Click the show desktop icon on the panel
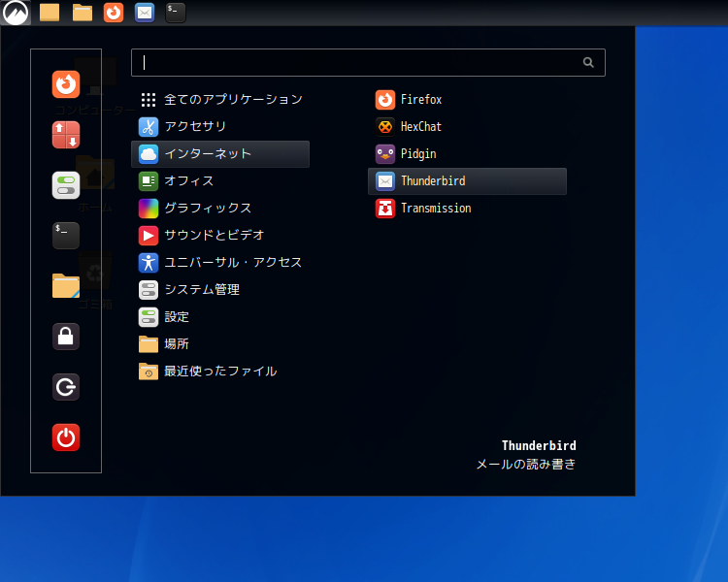 (x=50, y=13)
